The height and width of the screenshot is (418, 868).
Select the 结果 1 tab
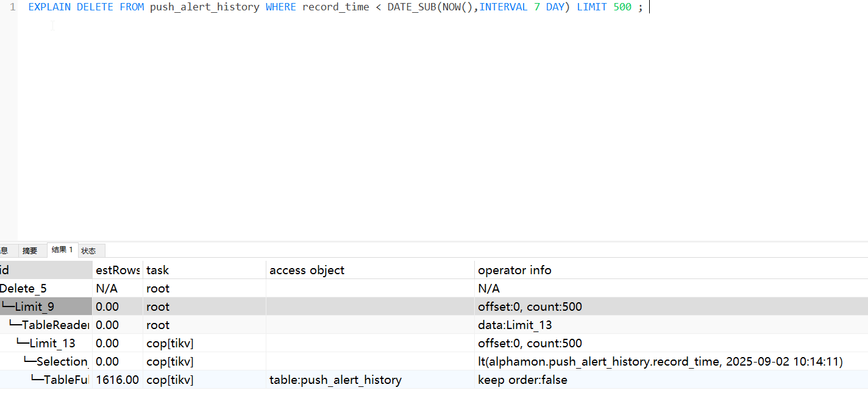point(62,250)
